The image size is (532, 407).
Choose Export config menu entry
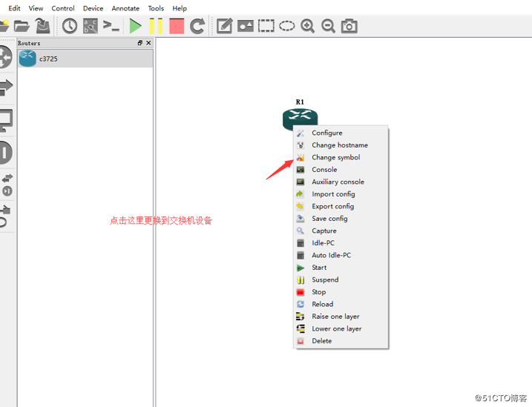pyautogui.click(x=341, y=206)
